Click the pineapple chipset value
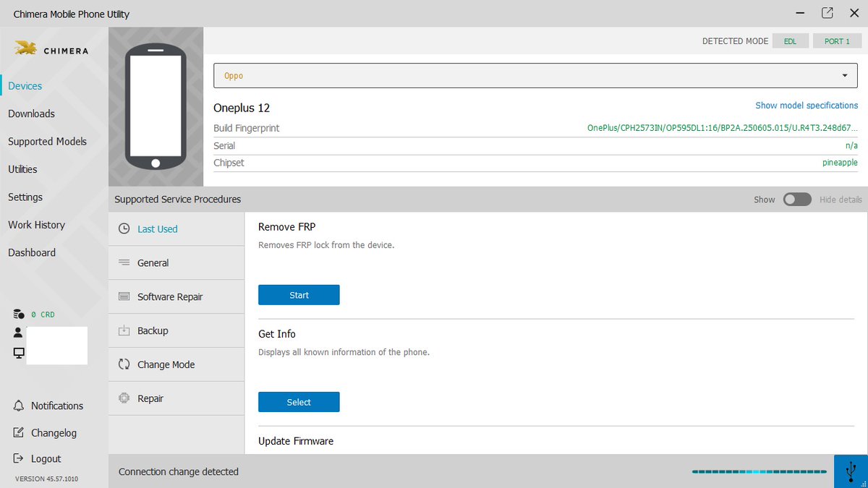868x488 pixels. (840, 163)
